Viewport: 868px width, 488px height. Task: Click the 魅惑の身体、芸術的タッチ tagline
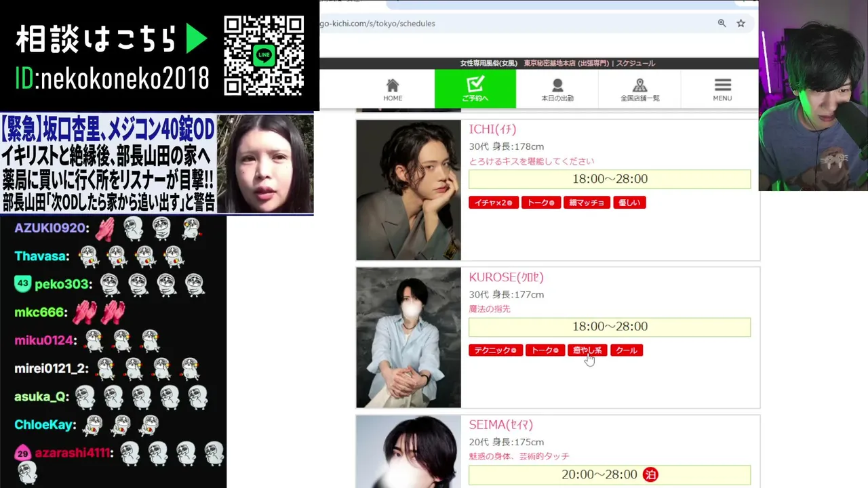[x=519, y=457]
